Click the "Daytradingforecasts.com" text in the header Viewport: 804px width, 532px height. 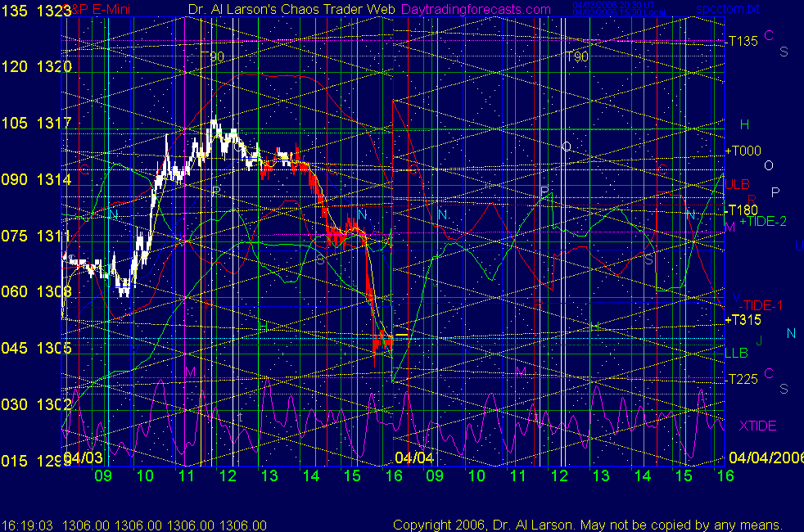click(476, 9)
